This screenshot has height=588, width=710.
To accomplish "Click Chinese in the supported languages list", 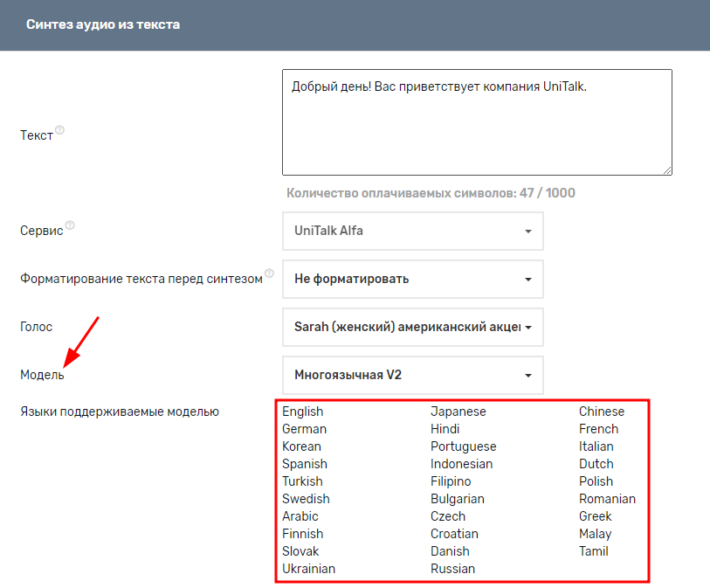I will pos(601,412).
